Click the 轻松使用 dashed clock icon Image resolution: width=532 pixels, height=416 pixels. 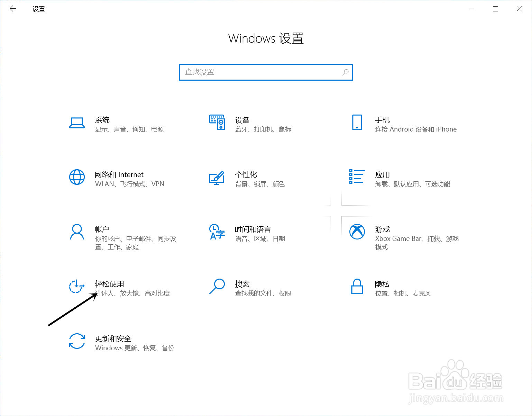click(x=77, y=287)
